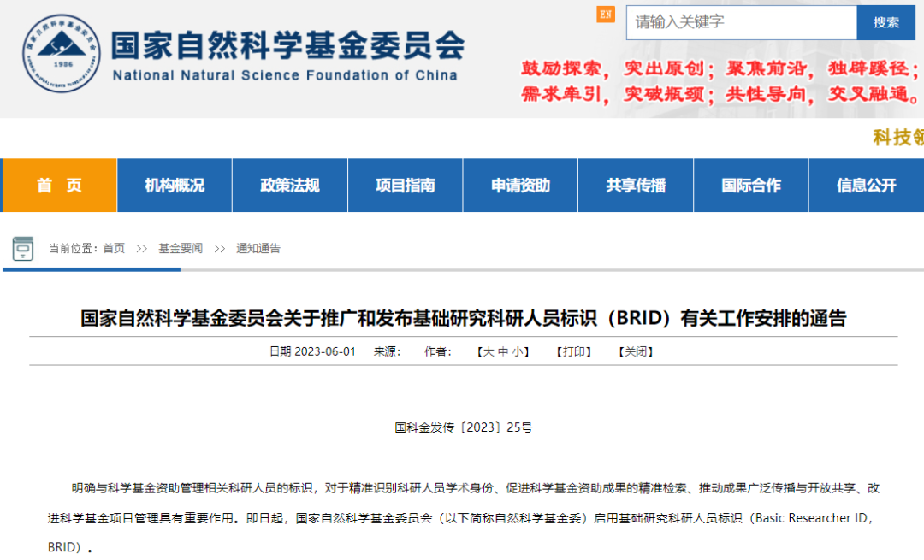Image resolution: width=924 pixels, height=560 pixels.
Task: Switch to English via the EN icon
Action: 606,15
